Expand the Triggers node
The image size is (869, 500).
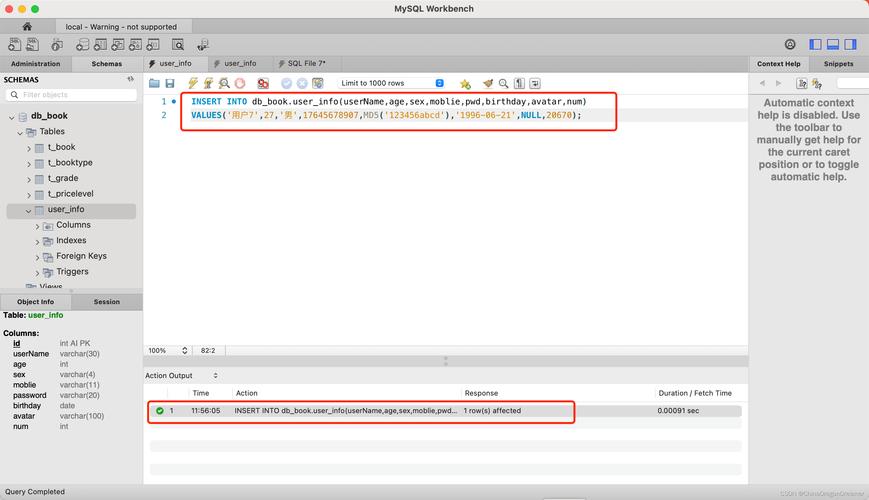pyautogui.click(x=38, y=272)
